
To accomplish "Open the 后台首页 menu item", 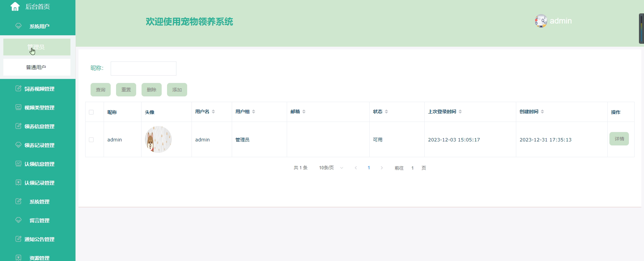I will [38, 7].
